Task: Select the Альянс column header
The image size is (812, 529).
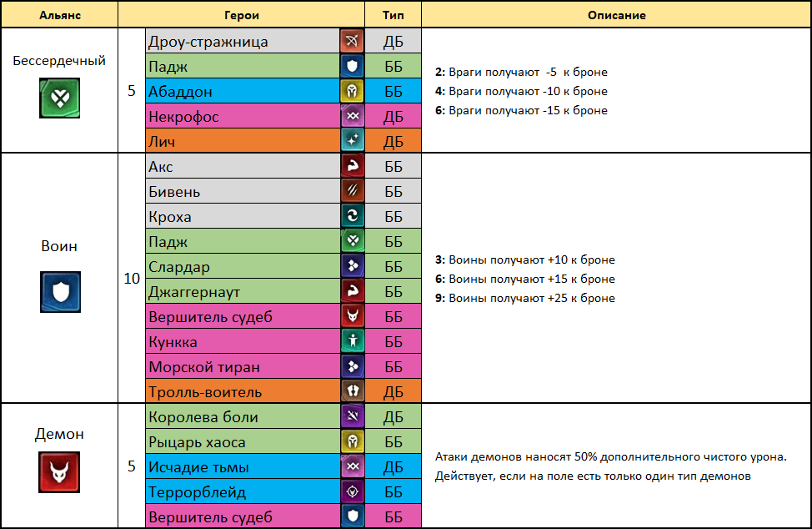Action: click(59, 14)
